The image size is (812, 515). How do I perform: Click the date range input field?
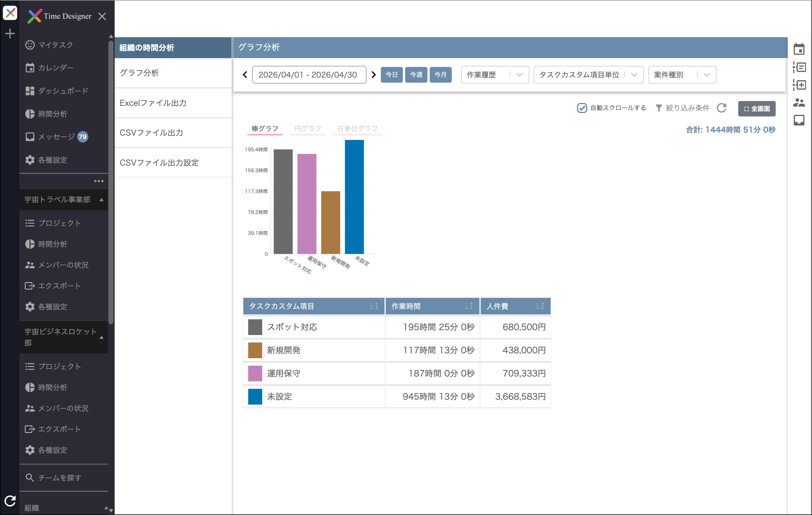pos(309,75)
